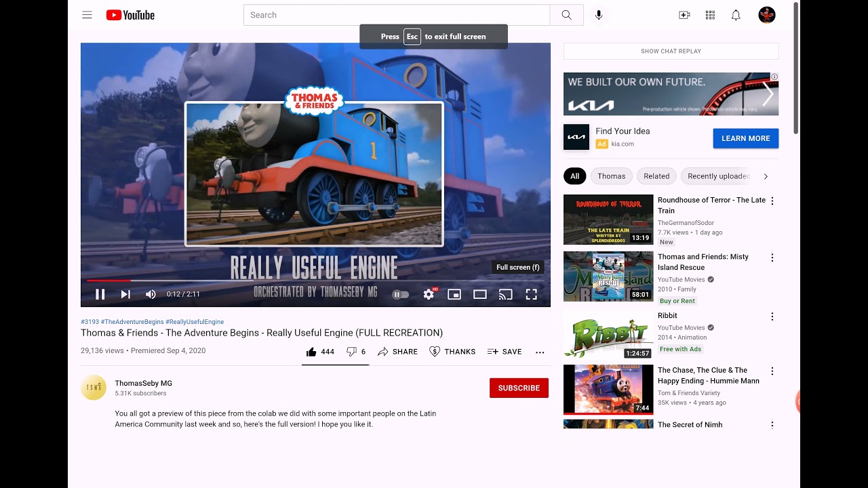Go to YouTube home via logo
Screen dimensions: 868x488
(130, 15)
